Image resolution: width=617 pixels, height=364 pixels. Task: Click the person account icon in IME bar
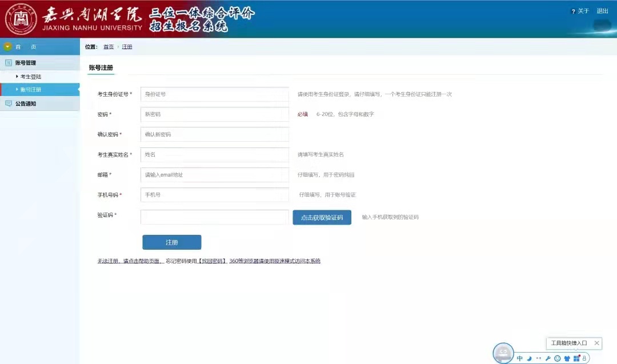pyautogui.click(x=584, y=358)
